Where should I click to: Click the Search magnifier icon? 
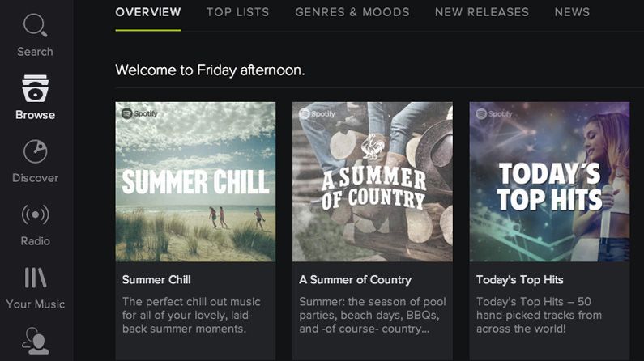(x=35, y=26)
